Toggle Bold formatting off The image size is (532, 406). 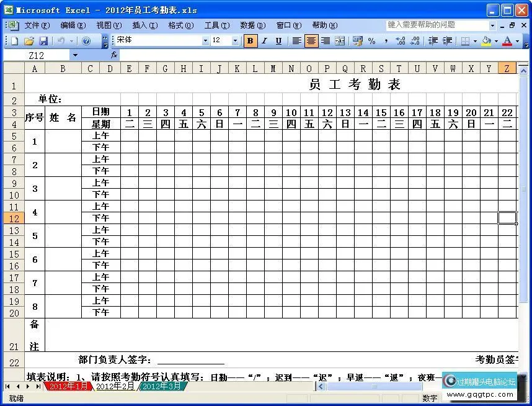point(249,40)
